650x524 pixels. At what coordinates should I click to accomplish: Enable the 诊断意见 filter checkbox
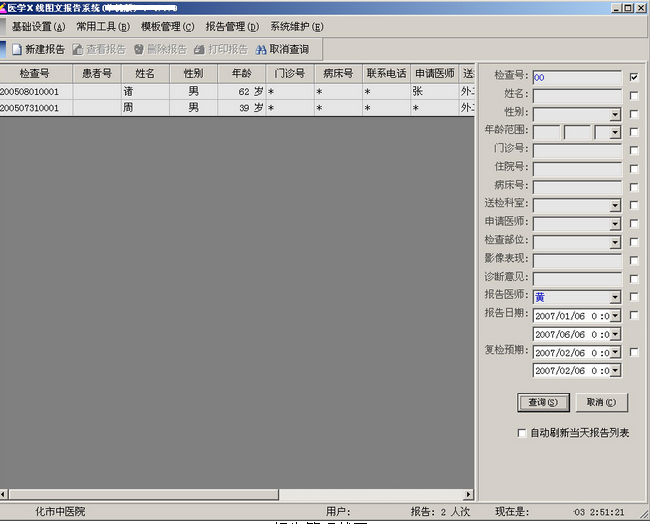pos(634,279)
